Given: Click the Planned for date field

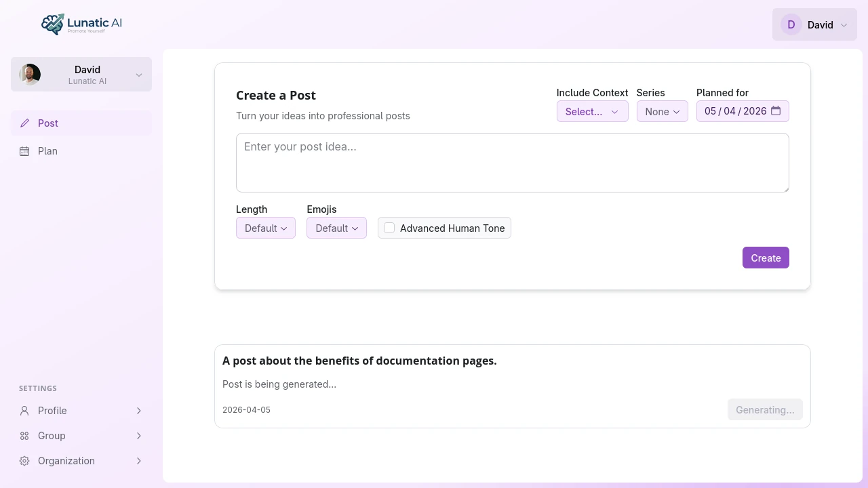Looking at the screenshot, I should tap(743, 111).
